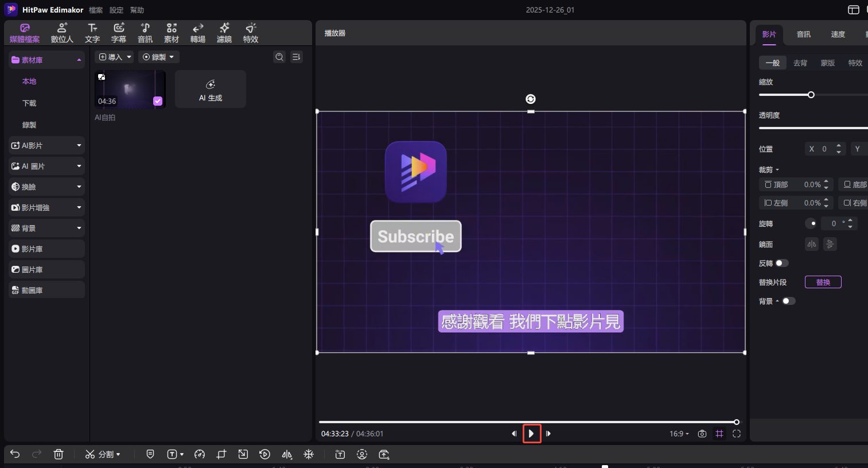
Task: Collapse the 素材庫 section
Action: click(80, 59)
